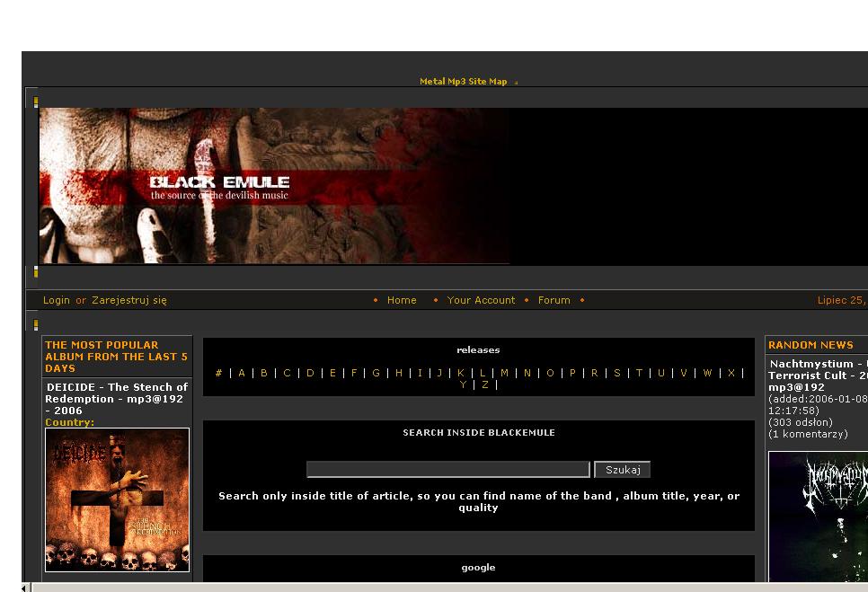Open DEICIDE The Stench of Redemption article

click(x=116, y=399)
